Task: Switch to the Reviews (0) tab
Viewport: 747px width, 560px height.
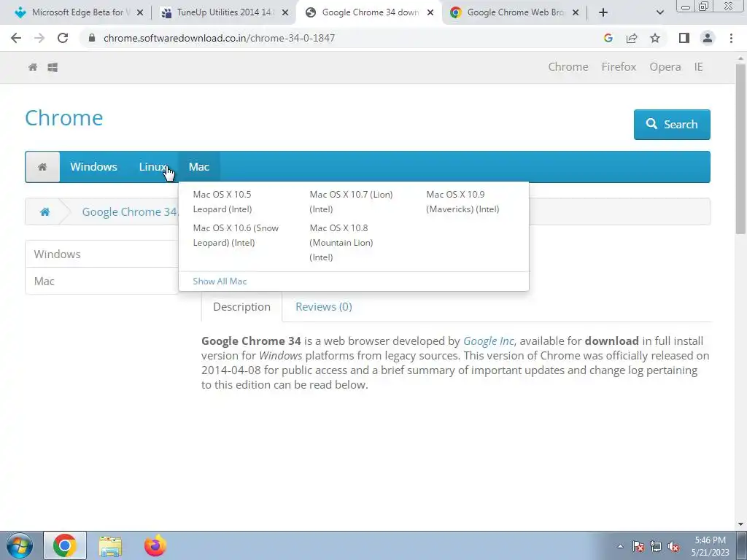Action: pos(323,307)
